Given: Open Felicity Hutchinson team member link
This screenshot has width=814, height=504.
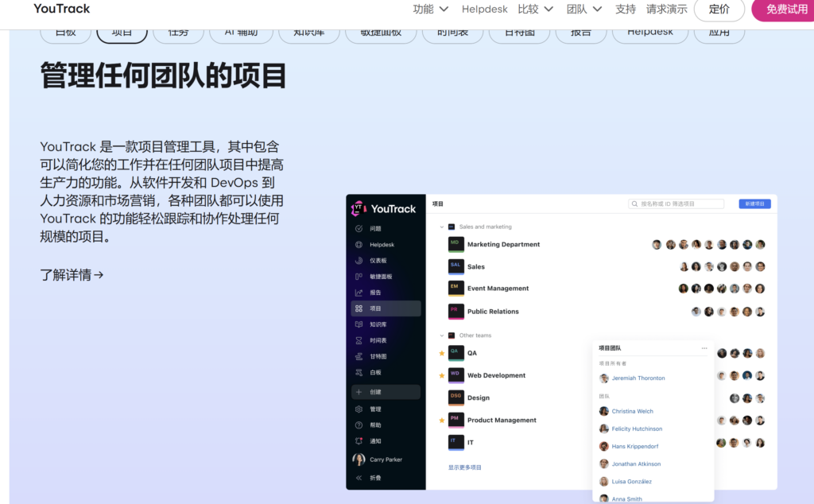Looking at the screenshot, I should [x=637, y=429].
